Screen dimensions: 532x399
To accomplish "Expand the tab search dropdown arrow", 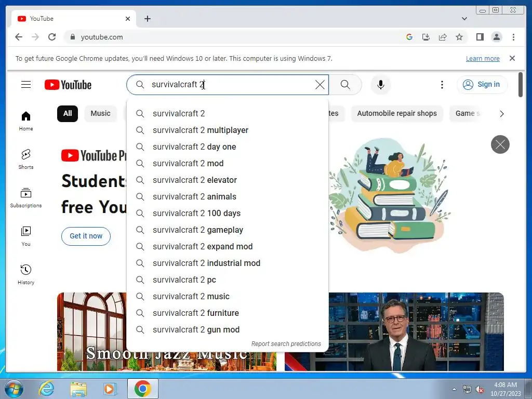I will pos(464,19).
